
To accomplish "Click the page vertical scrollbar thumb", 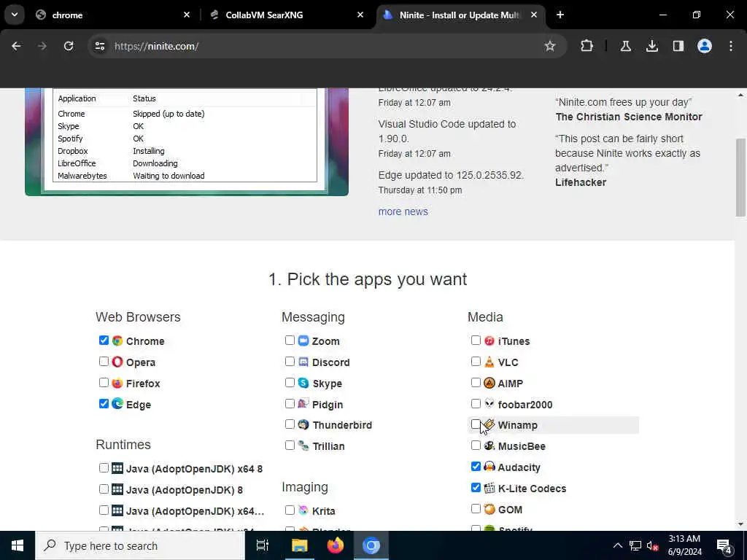I will 740,177.
